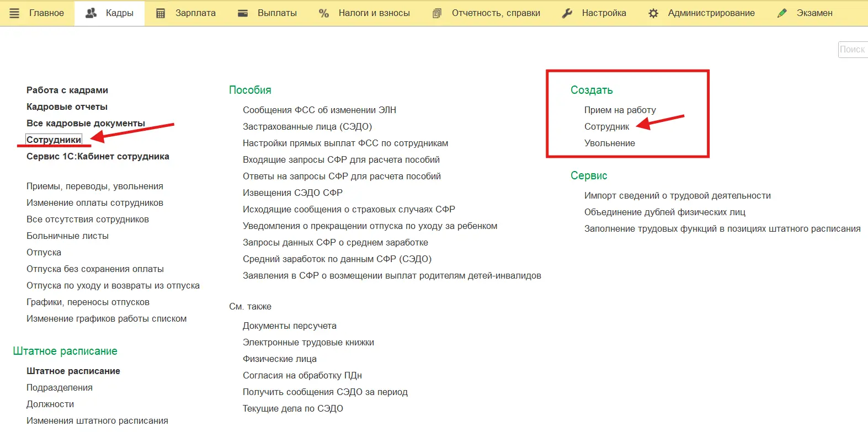
Task: Click the wallet icon for Выплаты
Action: click(243, 13)
